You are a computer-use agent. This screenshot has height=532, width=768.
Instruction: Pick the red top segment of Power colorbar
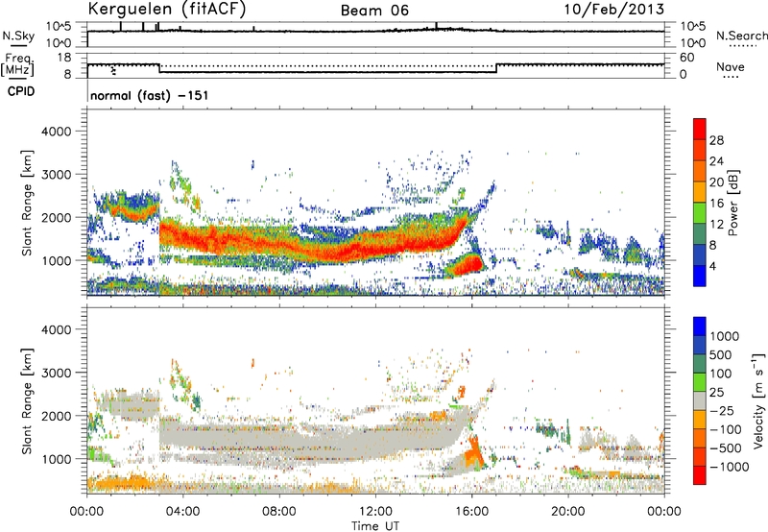pyautogui.click(x=700, y=130)
